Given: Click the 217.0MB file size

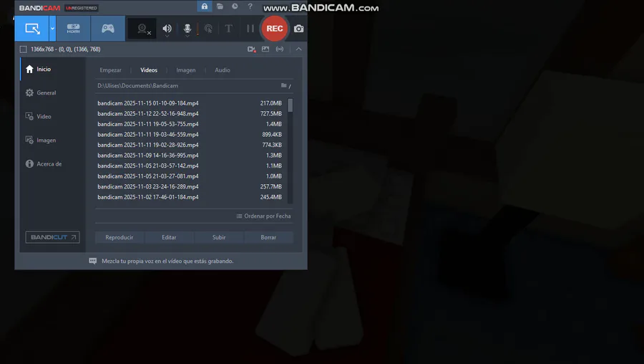Looking at the screenshot, I should pos(271,103).
